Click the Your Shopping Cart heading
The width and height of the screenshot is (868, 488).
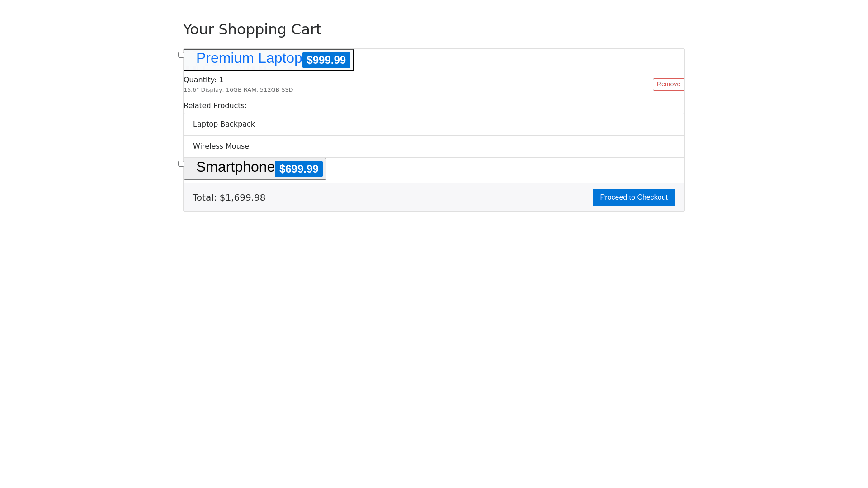point(252,29)
